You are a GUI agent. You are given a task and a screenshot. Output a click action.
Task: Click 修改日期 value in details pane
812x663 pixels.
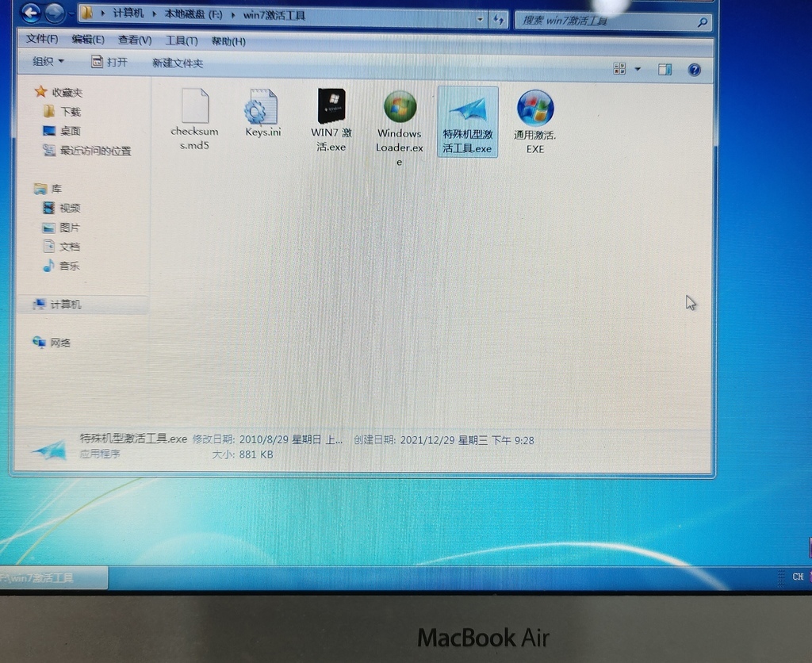290,439
